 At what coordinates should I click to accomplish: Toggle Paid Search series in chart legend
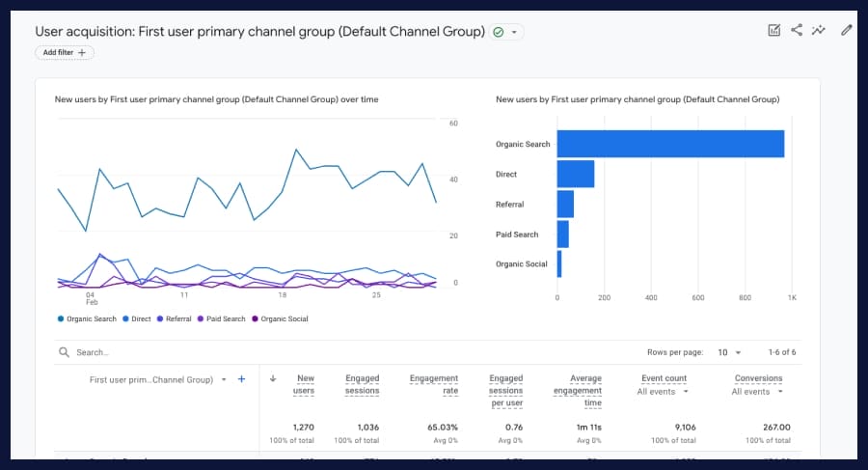coord(221,318)
